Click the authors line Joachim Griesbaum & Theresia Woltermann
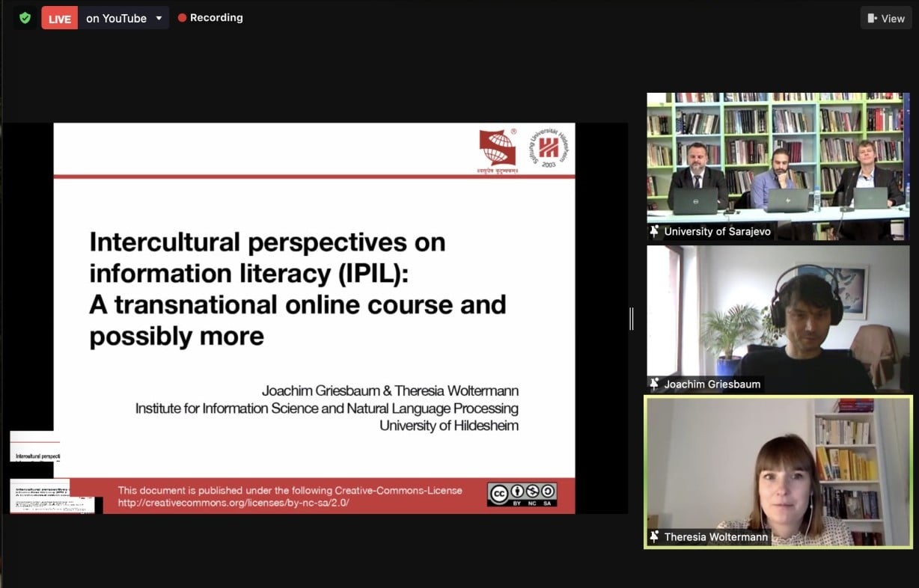 coord(390,391)
